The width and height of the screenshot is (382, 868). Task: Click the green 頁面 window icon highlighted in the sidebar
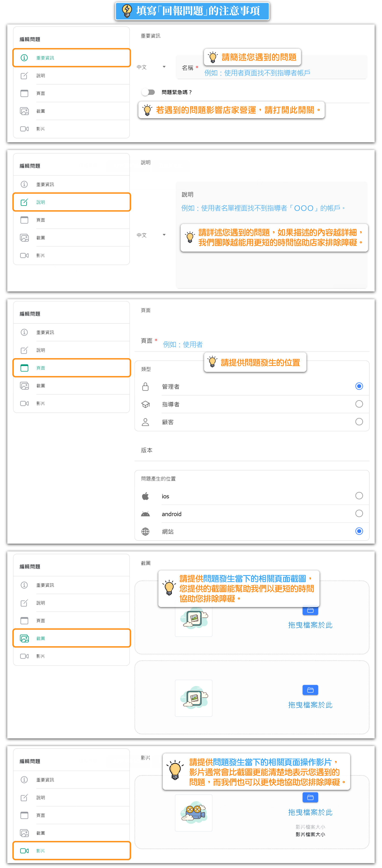pyautogui.click(x=24, y=368)
